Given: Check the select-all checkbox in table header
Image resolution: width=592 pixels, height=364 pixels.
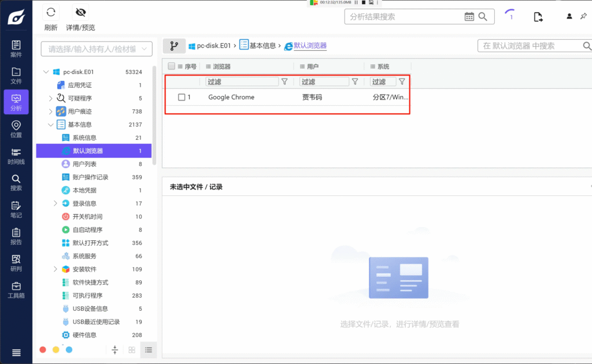Looking at the screenshot, I should click(x=171, y=66).
